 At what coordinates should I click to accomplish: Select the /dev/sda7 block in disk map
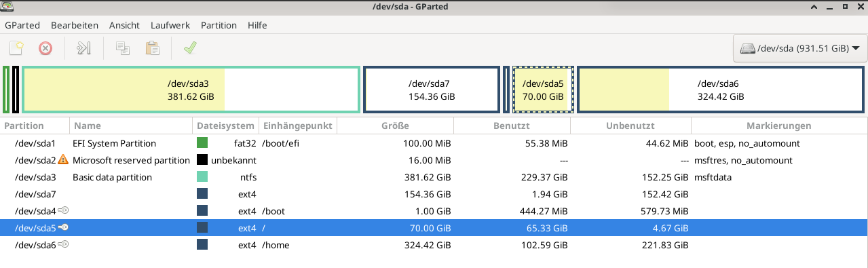click(432, 90)
